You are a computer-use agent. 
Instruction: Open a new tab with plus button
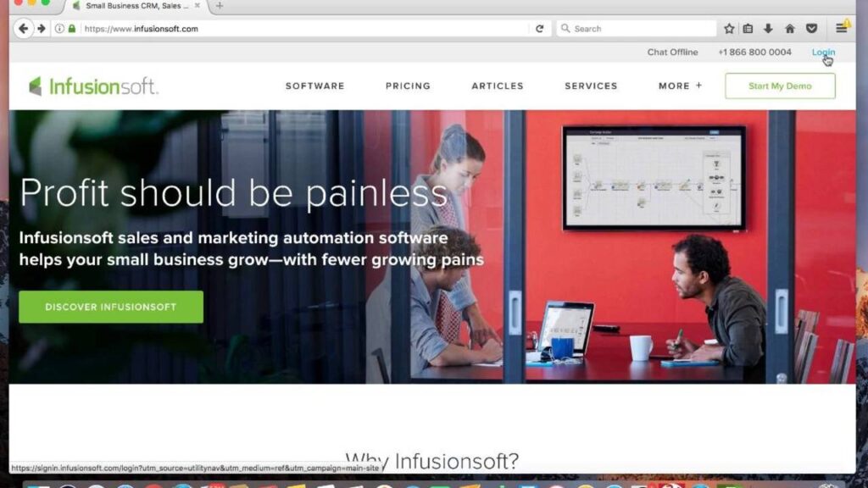point(220,6)
